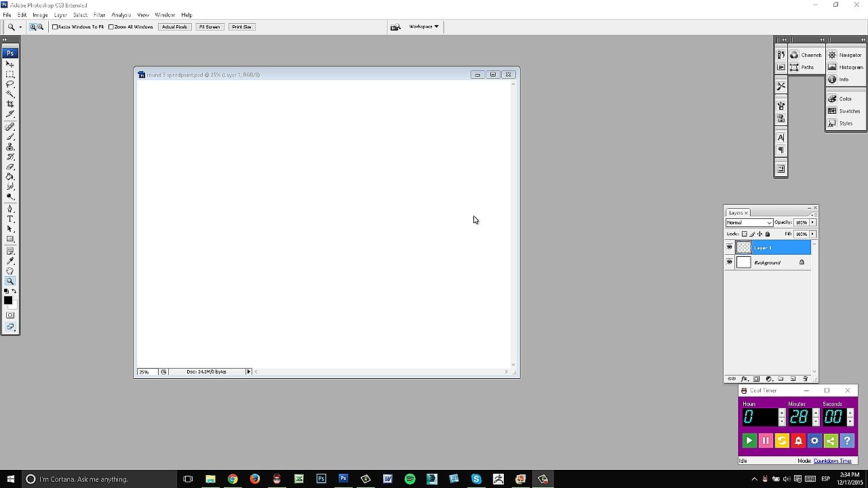The width and height of the screenshot is (868, 488).
Task: Open the Swatches panel
Action: point(845,111)
